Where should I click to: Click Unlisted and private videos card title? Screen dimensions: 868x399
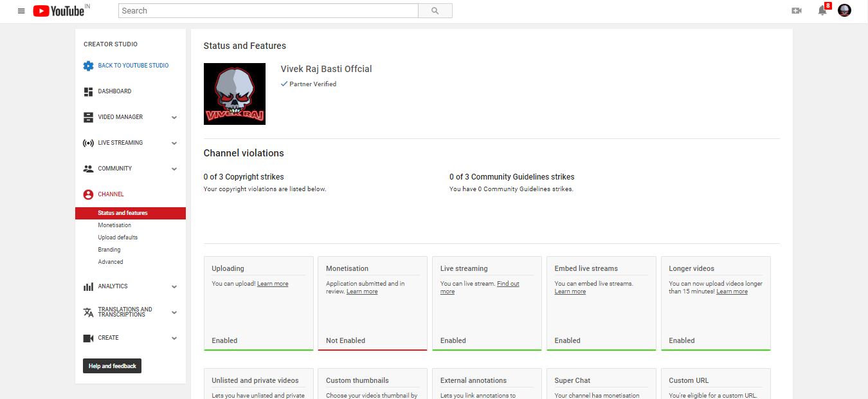pyautogui.click(x=255, y=380)
